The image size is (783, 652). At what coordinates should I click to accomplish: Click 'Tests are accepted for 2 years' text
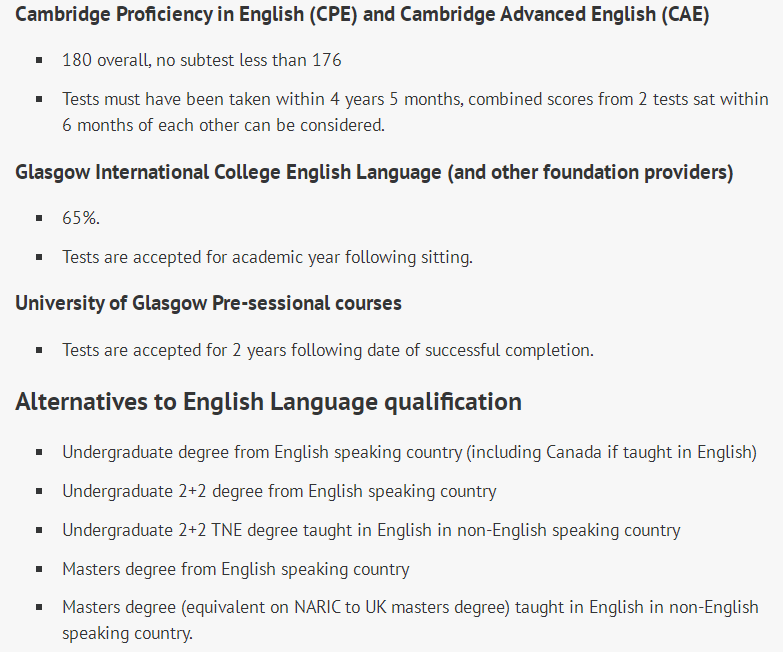(328, 350)
